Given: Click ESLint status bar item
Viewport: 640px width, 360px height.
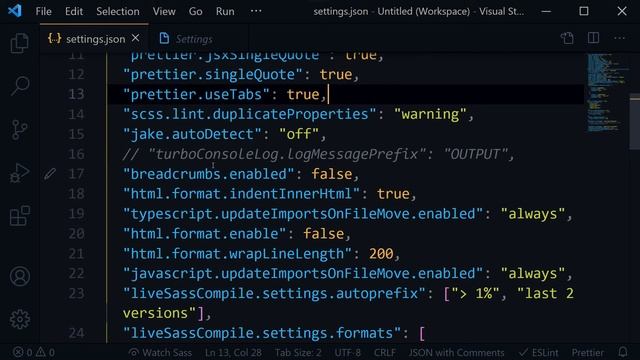Looking at the screenshot, I should click(x=538, y=352).
